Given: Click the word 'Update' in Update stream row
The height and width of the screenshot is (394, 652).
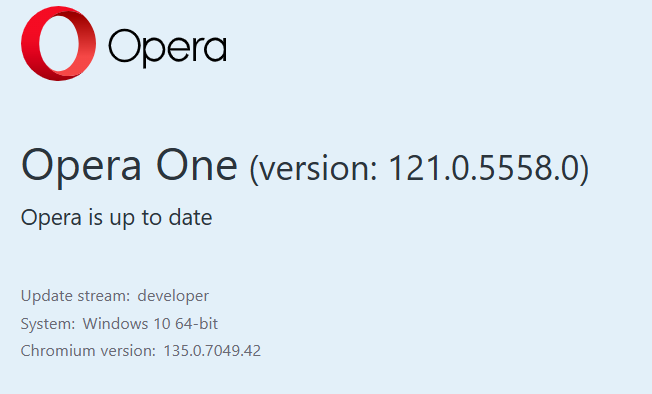Looking at the screenshot, I should pyautogui.click(x=46, y=297).
